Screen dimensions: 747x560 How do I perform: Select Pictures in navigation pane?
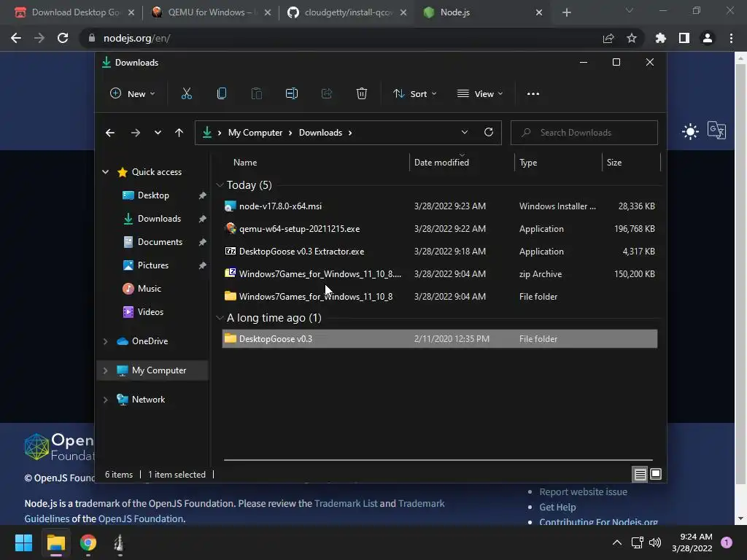click(x=153, y=265)
